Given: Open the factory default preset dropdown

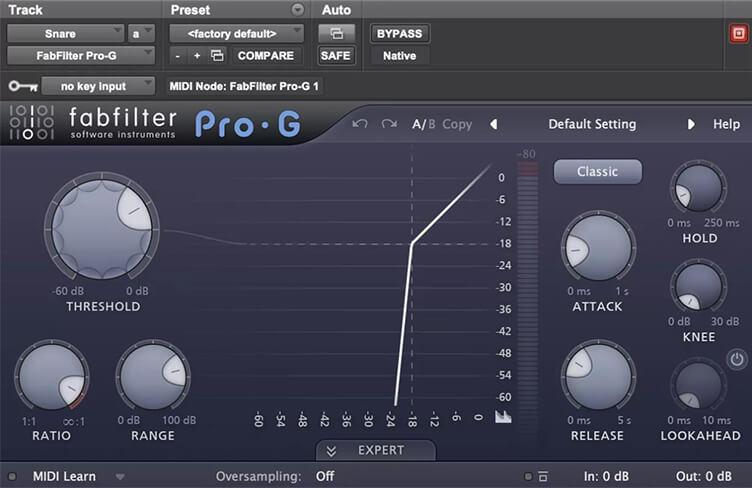Looking at the screenshot, I should coord(236,34).
